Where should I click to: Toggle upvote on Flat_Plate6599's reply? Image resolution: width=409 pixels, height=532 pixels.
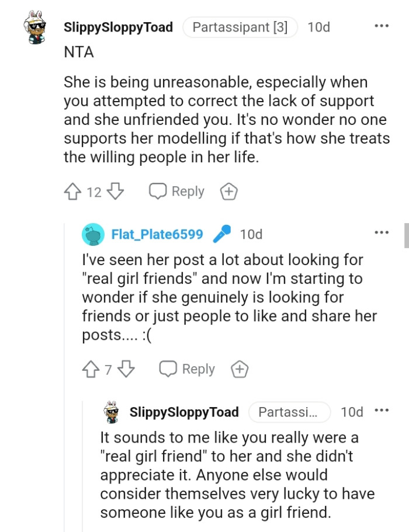click(91, 368)
